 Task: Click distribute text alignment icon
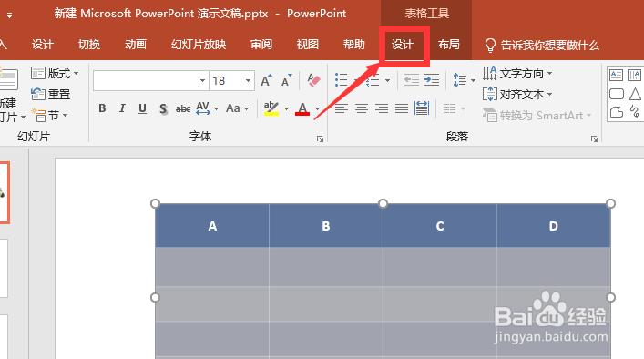tap(422, 108)
